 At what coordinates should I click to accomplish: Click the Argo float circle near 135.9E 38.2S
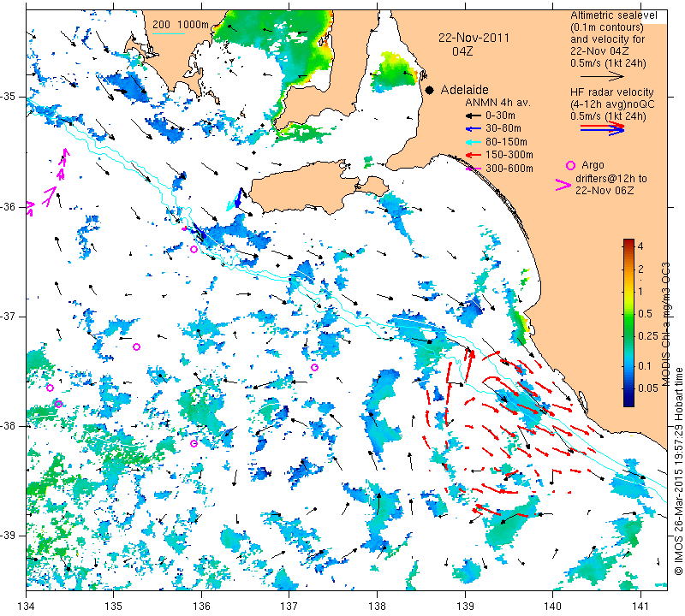tap(194, 443)
